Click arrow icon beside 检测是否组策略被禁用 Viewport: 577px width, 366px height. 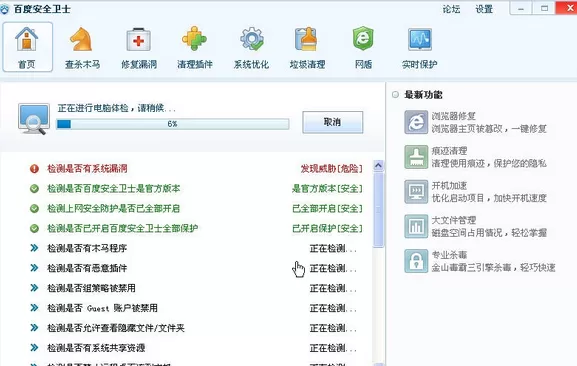[34, 288]
